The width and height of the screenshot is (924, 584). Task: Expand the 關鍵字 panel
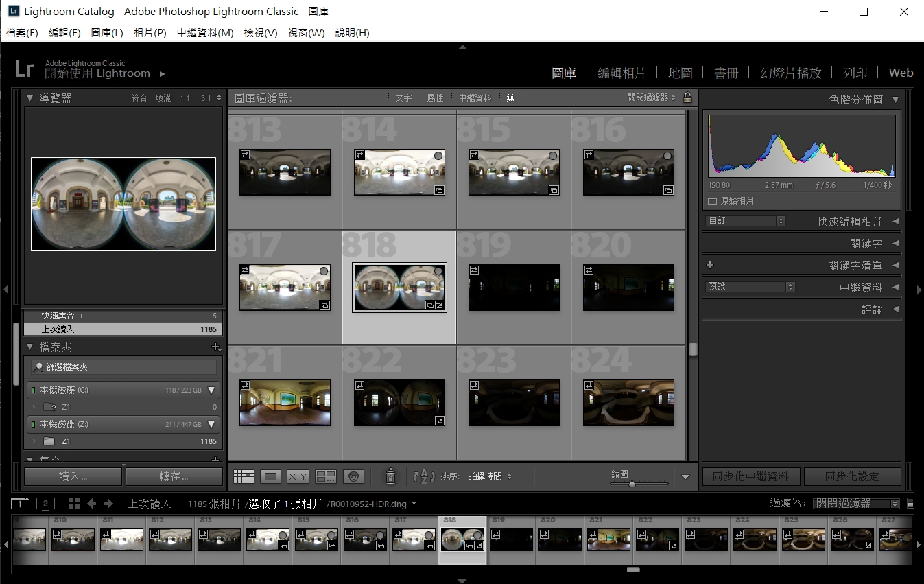coord(866,244)
